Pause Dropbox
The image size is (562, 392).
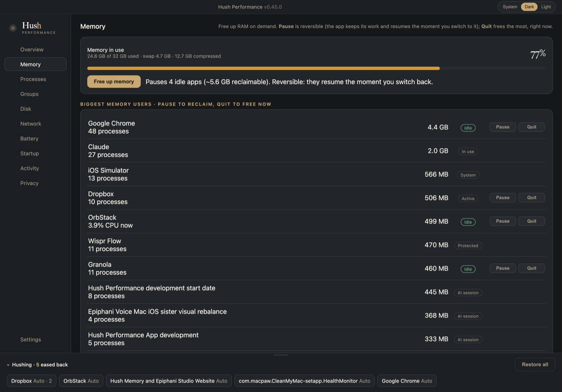[502, 198]
